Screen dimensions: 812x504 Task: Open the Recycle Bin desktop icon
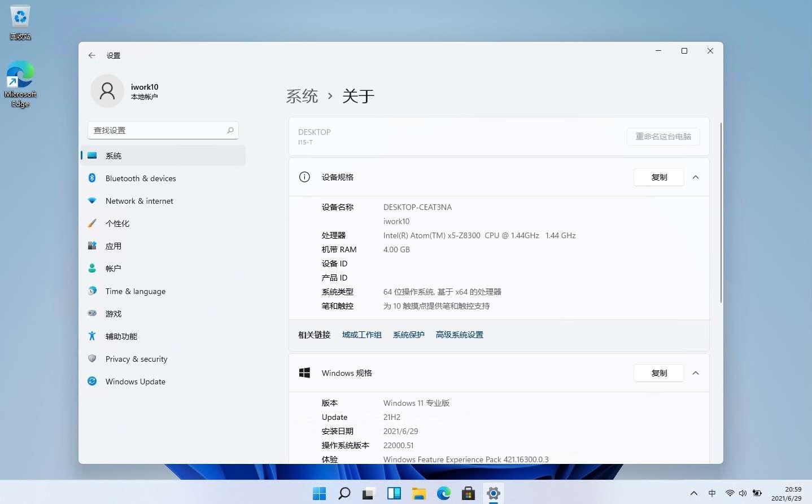20,23
